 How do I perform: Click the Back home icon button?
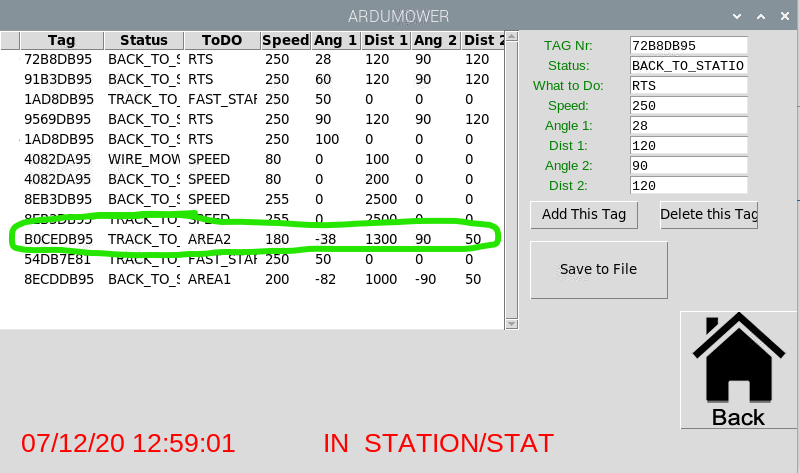pos(739,370)
